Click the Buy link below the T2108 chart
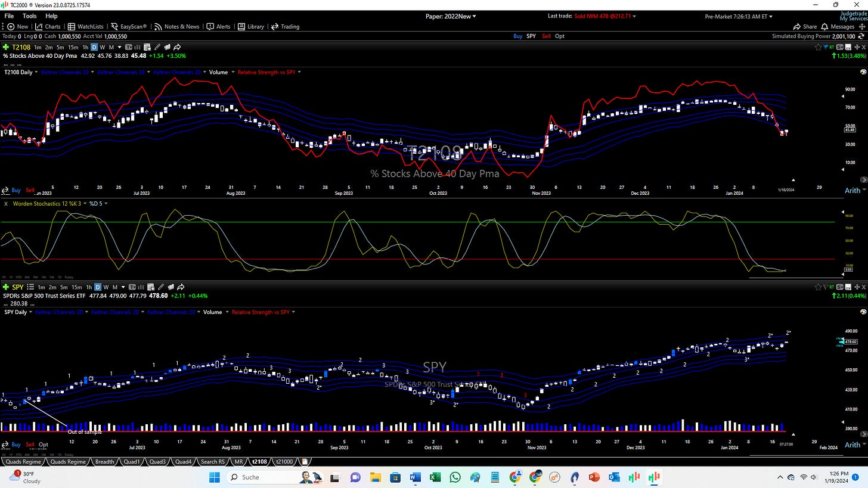 point(16,191)
